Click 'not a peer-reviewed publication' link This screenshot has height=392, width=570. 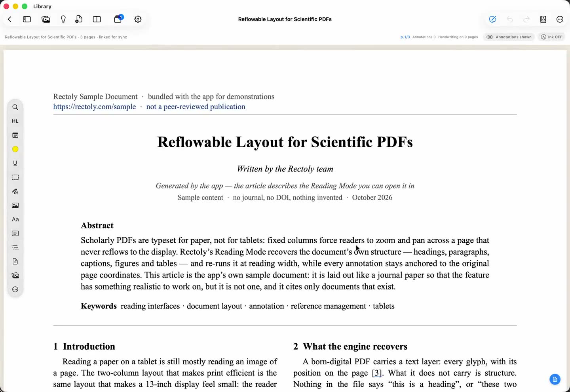point(196,107)
